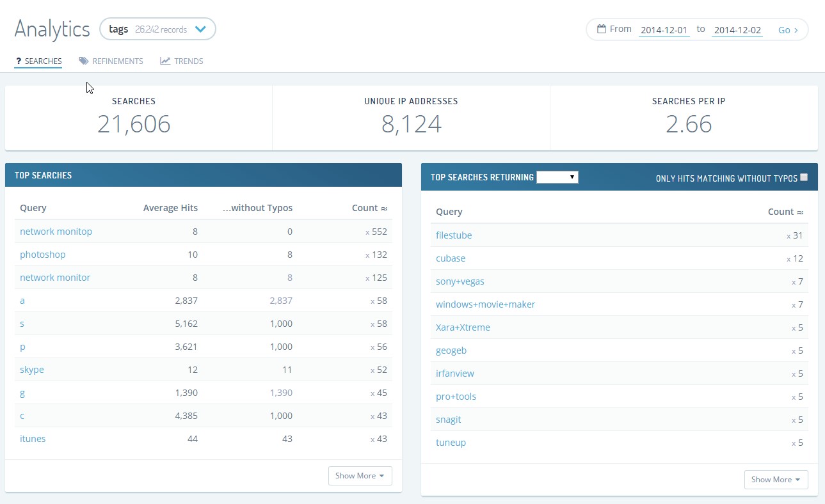Open the windows+movie+maker query
This screenshot has width=825, height=504.
[x=485, y=304]
